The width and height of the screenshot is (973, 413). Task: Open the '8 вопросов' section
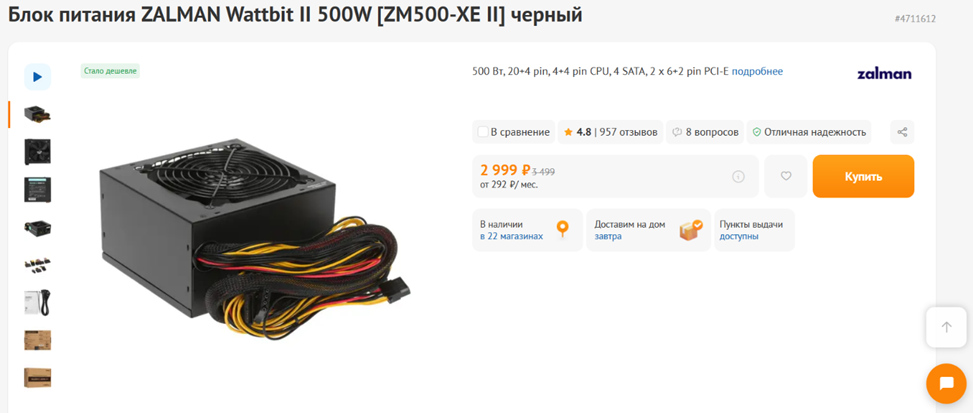[705, 132]
